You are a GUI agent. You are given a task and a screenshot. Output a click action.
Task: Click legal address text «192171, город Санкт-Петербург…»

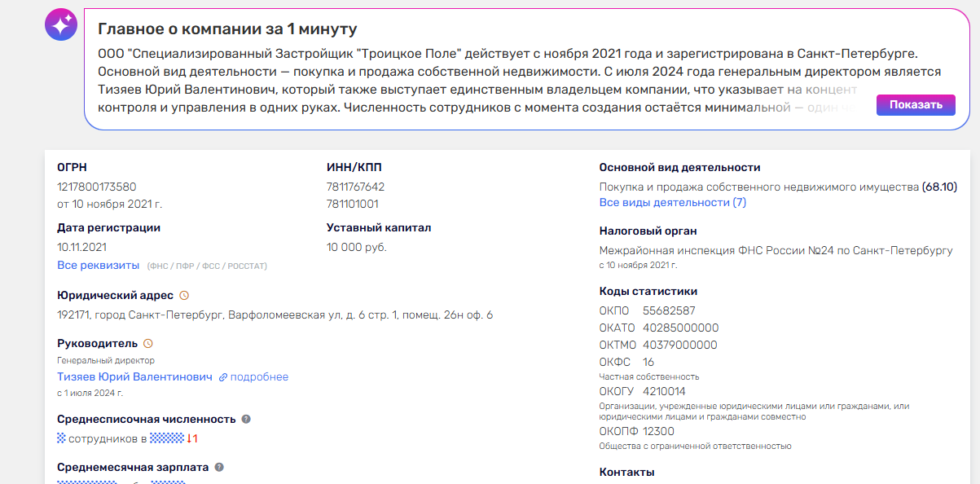[275, 315]
